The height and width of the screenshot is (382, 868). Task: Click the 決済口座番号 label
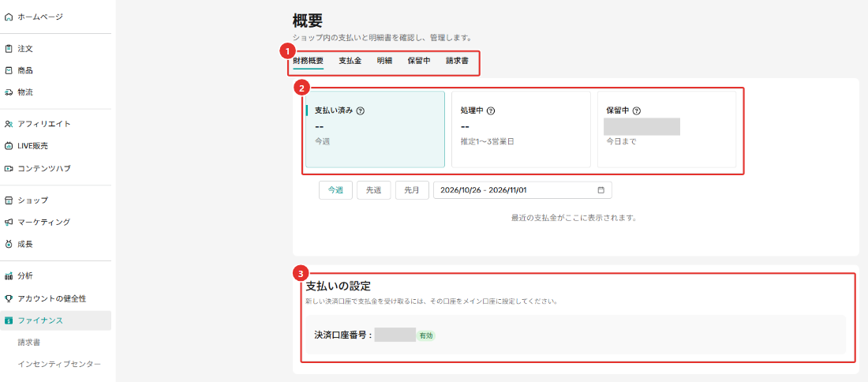(342, 335)
